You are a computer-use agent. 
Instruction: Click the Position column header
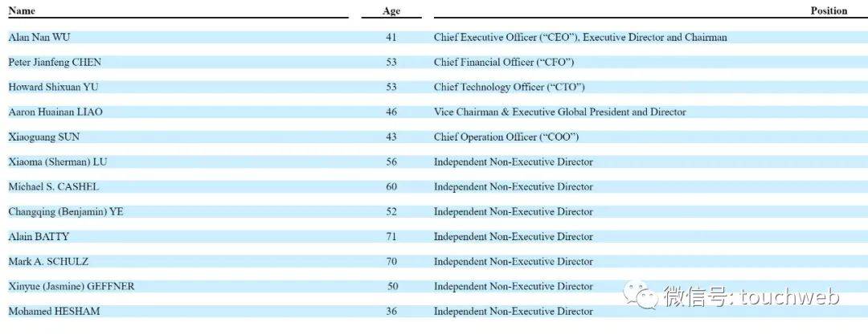coord(829,11)
